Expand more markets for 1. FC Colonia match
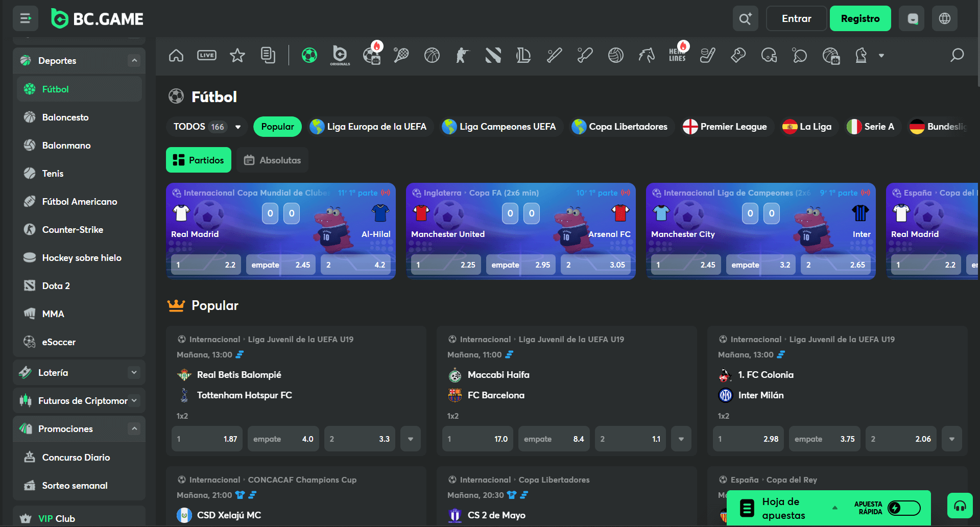This screenshot has height=527, width=980. [x=952, y=439]
